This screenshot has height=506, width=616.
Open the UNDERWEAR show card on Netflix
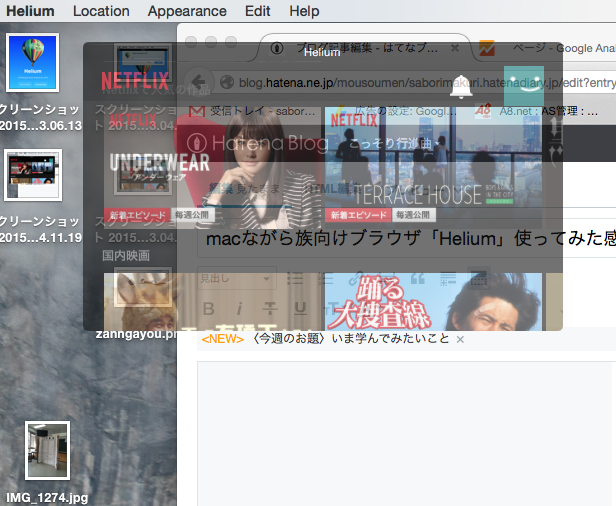tap(212, 168)
